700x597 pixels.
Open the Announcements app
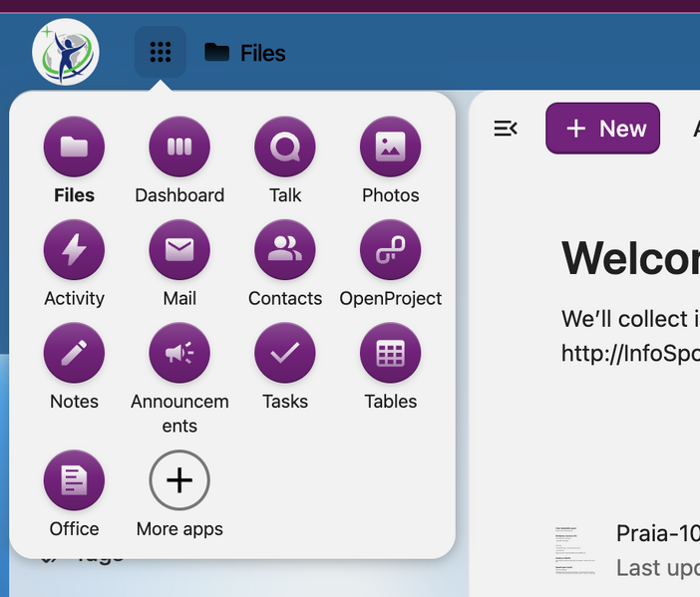pyautogui.click(x=179, y=353)
